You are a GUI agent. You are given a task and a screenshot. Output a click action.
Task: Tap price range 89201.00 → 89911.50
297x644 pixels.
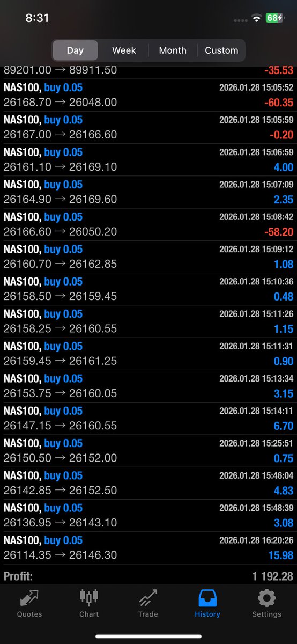60,70
